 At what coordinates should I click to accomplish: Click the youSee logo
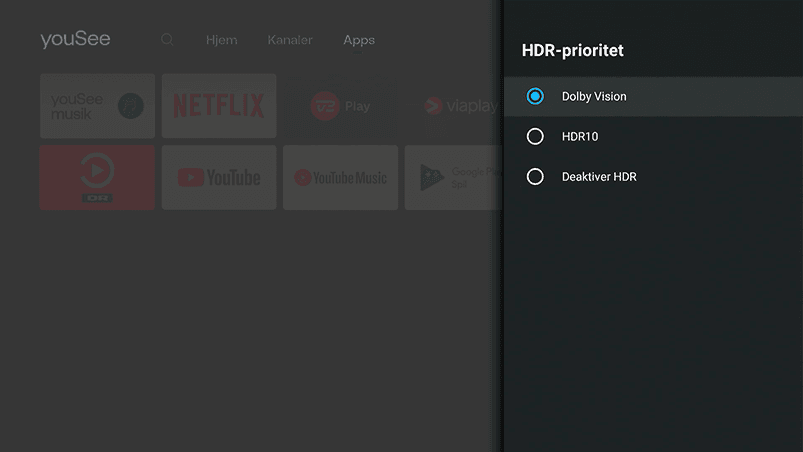[75, 40]
